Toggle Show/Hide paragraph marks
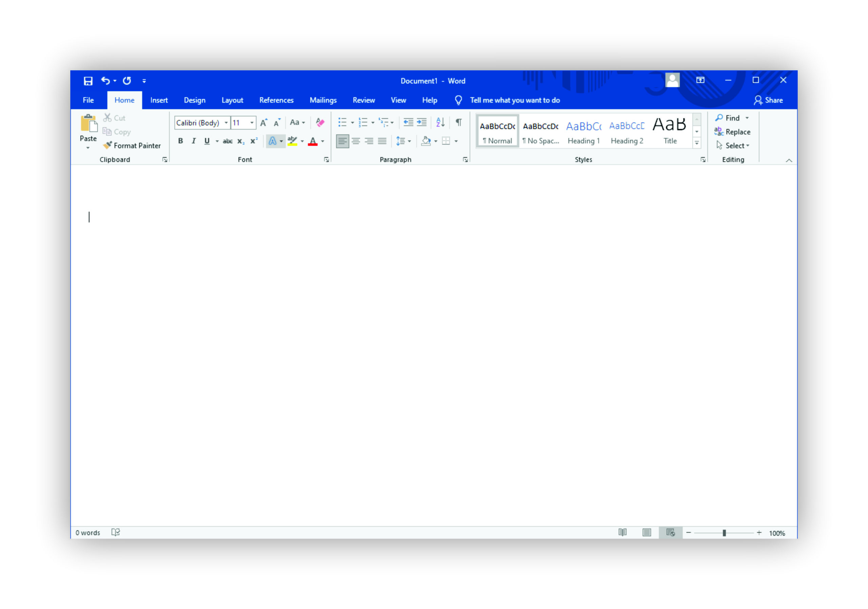868x609 pixels. click(x=458, y=122)
